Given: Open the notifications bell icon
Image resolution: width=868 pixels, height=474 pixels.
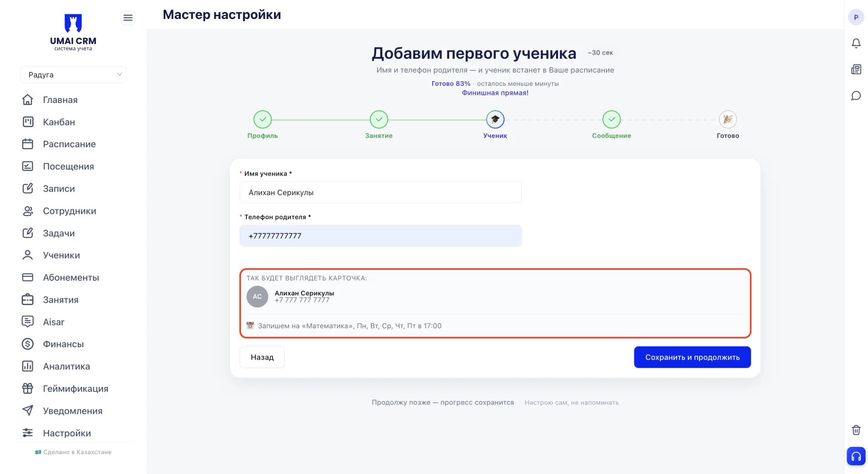Looking at the screenshot, I should [856, 43].
